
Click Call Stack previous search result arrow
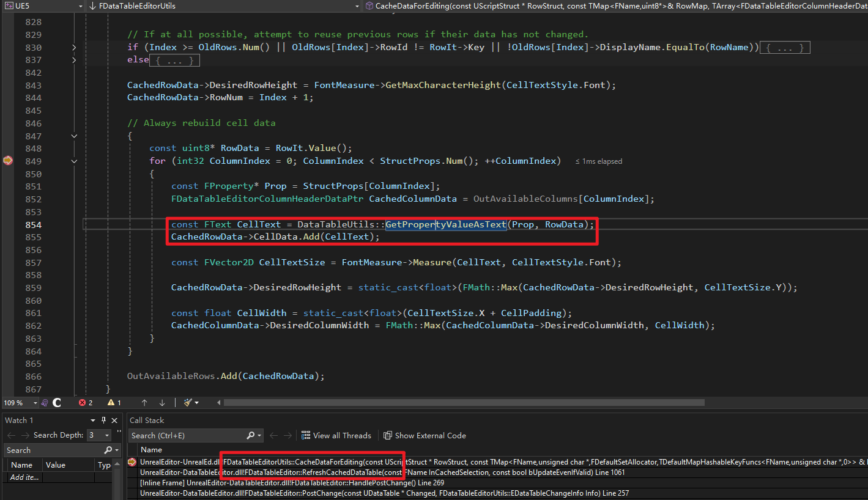pos(273,435)
